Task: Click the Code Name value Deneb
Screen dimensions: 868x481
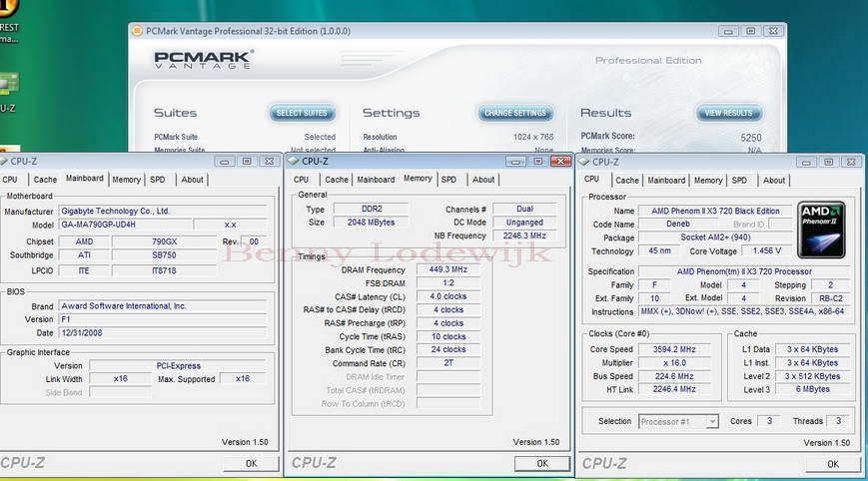Action: point(677,224)
